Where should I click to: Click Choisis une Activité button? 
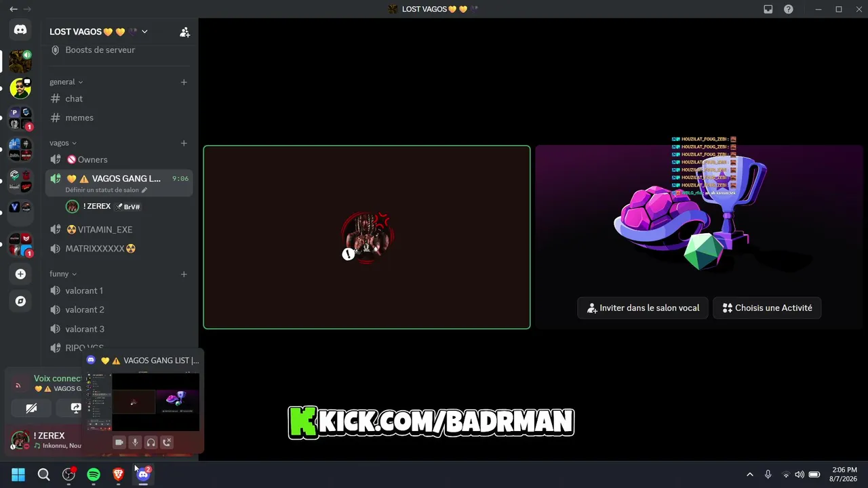point(767,308)
